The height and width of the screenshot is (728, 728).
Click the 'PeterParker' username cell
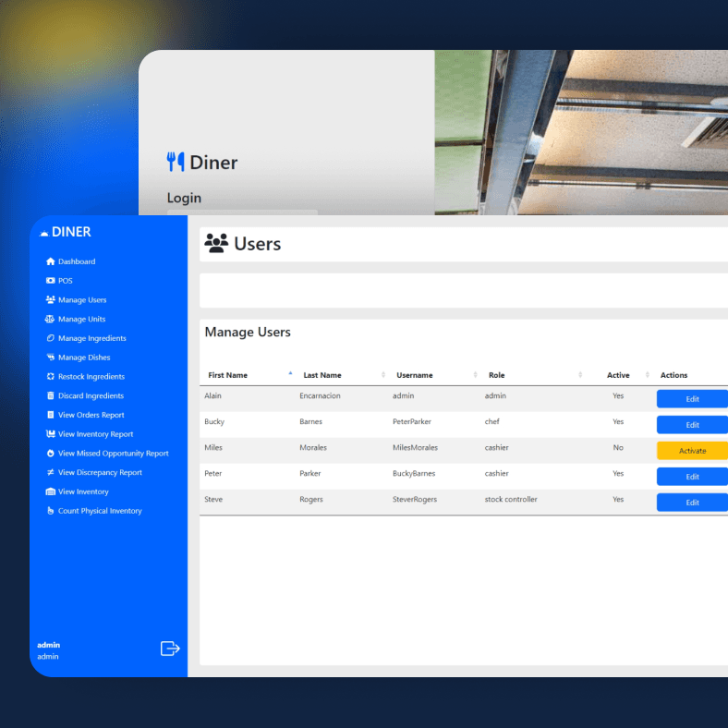tap(412, 421)
